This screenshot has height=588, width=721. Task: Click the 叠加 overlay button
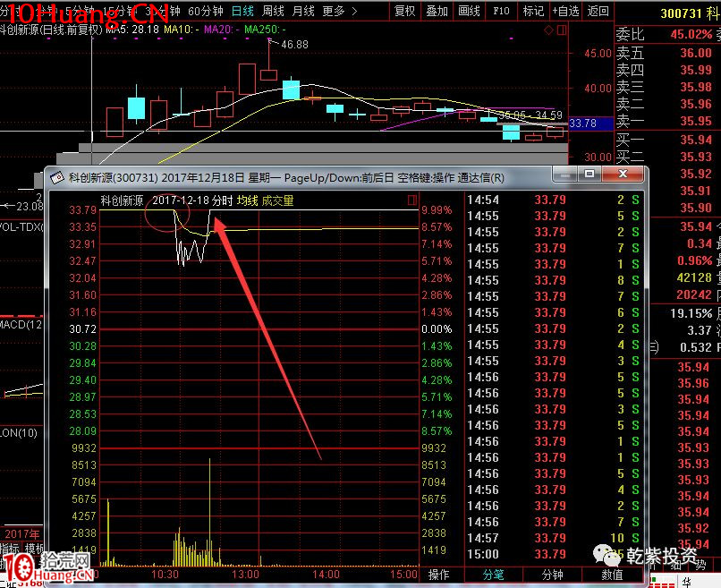[437, 11]
